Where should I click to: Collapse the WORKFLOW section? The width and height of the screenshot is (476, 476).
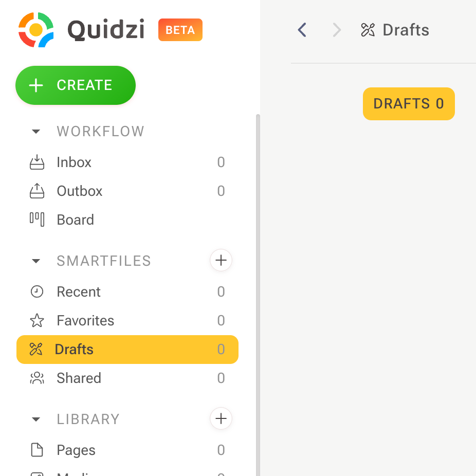pos(36,132)
